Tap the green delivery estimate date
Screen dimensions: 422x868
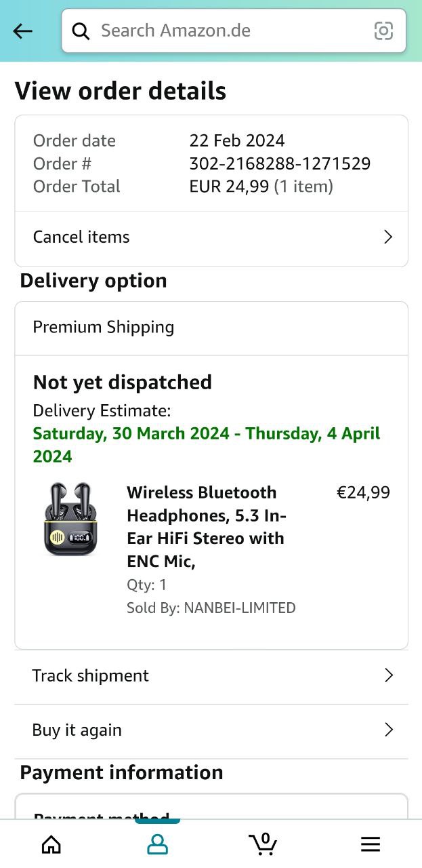tap(207, 445)
